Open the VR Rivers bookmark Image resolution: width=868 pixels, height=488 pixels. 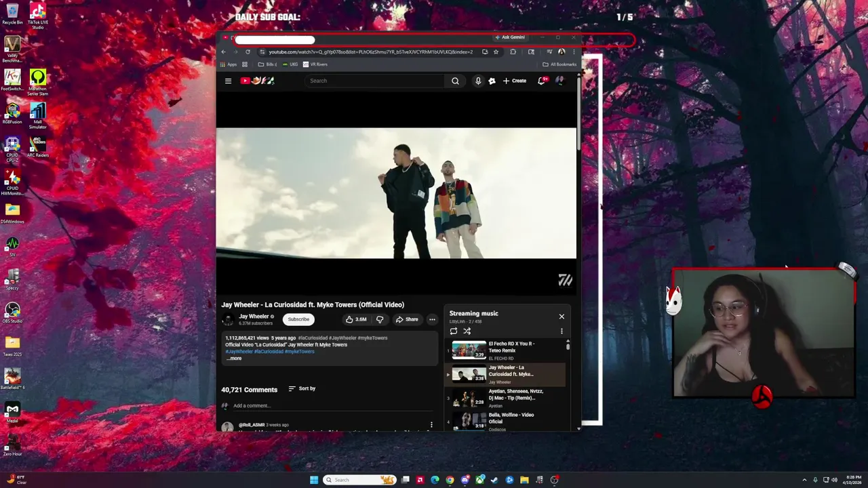click(315, 64)
